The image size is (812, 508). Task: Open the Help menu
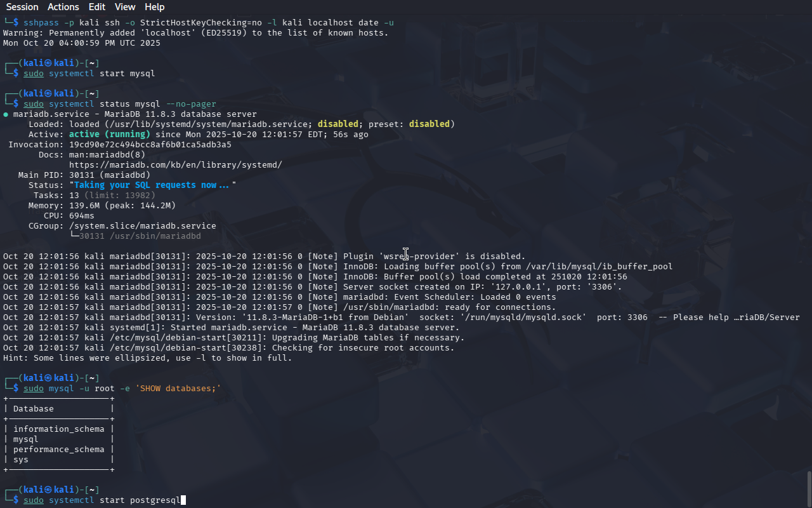point(155,7)
